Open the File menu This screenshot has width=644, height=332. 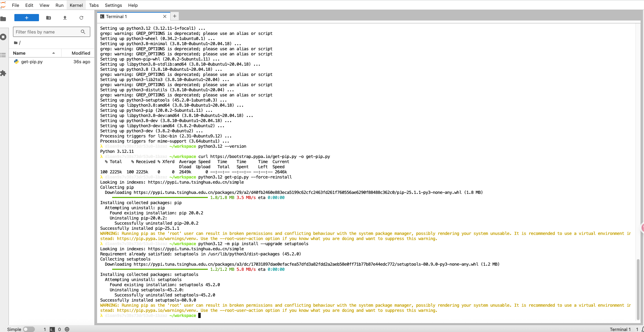coord(15,5)
